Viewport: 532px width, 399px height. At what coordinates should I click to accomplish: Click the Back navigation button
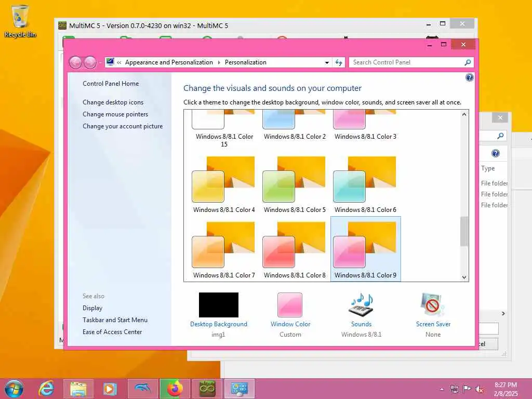[76, 62]
